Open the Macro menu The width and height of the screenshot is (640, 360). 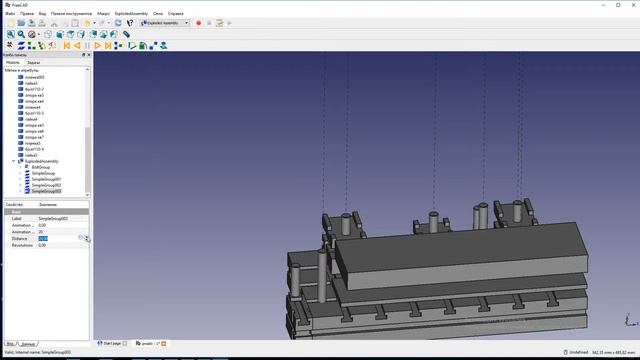pyautogui.click(x=103, y=13)
